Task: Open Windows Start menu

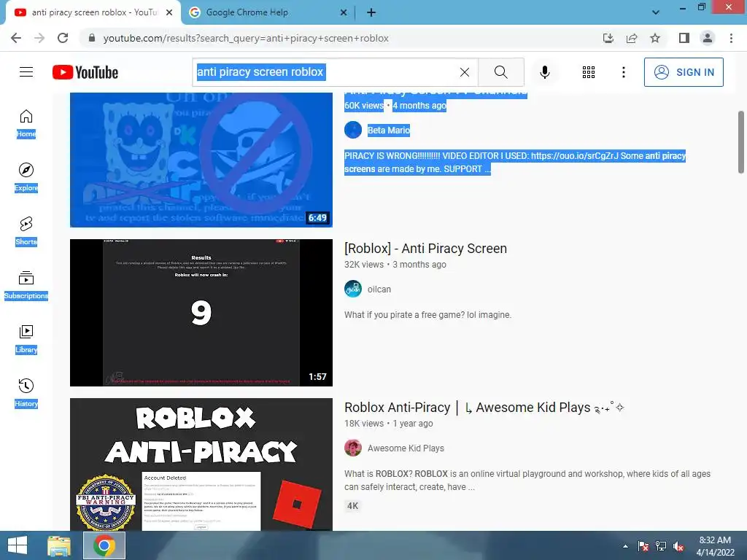Action: point(18,545)
